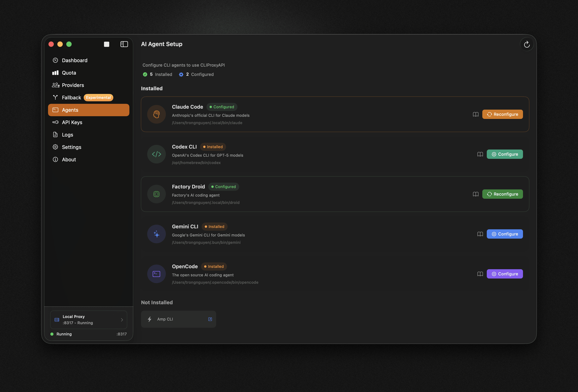Open documentation book icon for Codex CLI
This screenshot has width=578, height=392.
click(x=480, y=154)
